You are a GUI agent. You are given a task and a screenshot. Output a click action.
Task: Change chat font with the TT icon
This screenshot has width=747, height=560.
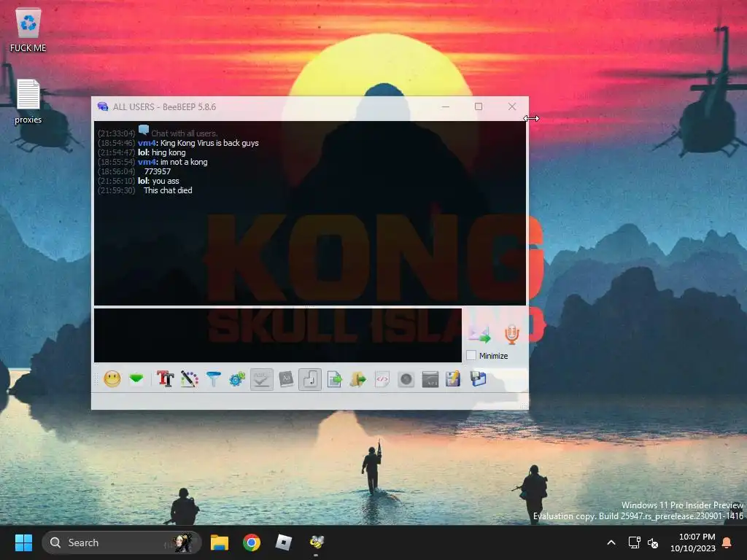click(166, 379)
